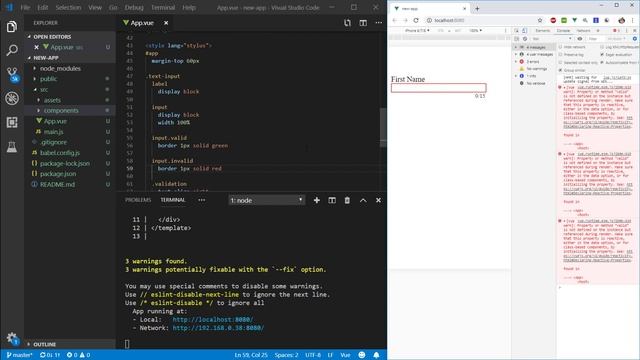Toggle the device toolbar in DevTools
This screenshot has width=640, height=360.
click(x=524, y=31)
